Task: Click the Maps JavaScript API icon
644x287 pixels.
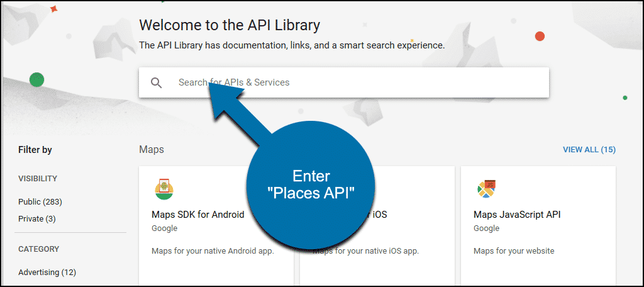Action: point(486,189)
